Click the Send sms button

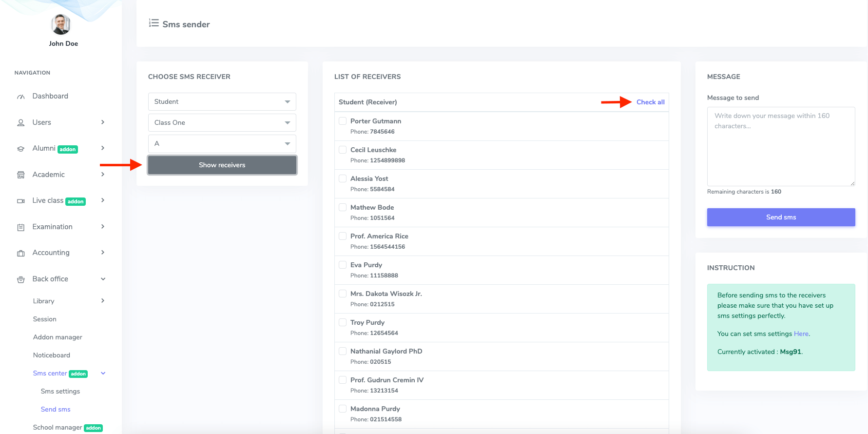point(781,217)
